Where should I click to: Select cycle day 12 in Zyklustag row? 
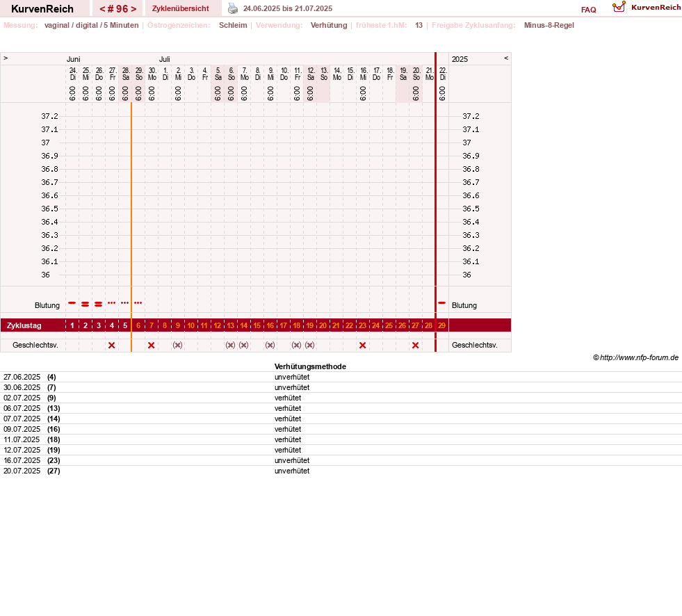[x=217, y=325]
